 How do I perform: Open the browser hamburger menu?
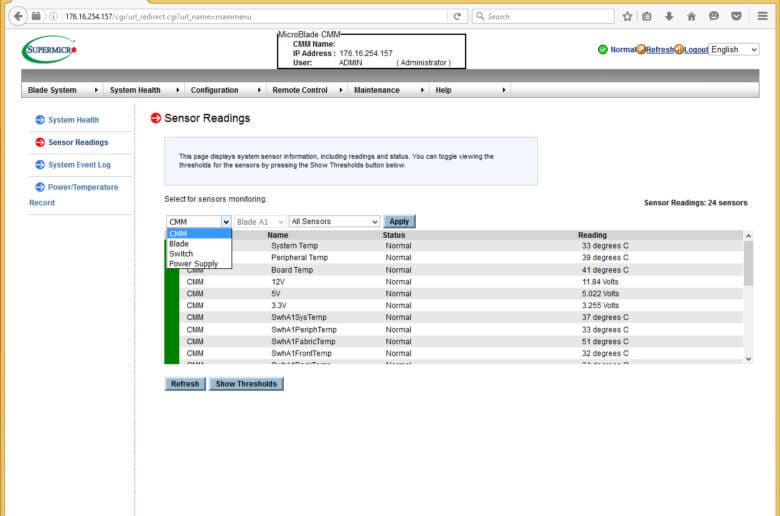coord(762,16)
